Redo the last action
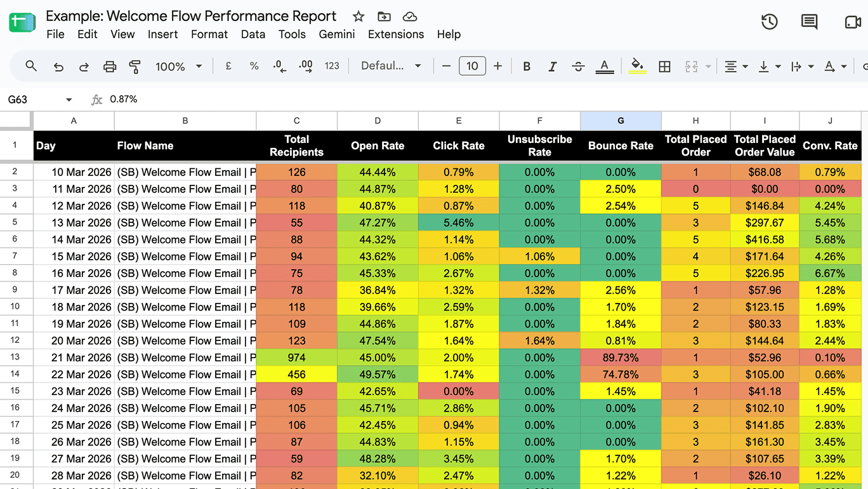868x489 pixels. click(x=84, y=66)
